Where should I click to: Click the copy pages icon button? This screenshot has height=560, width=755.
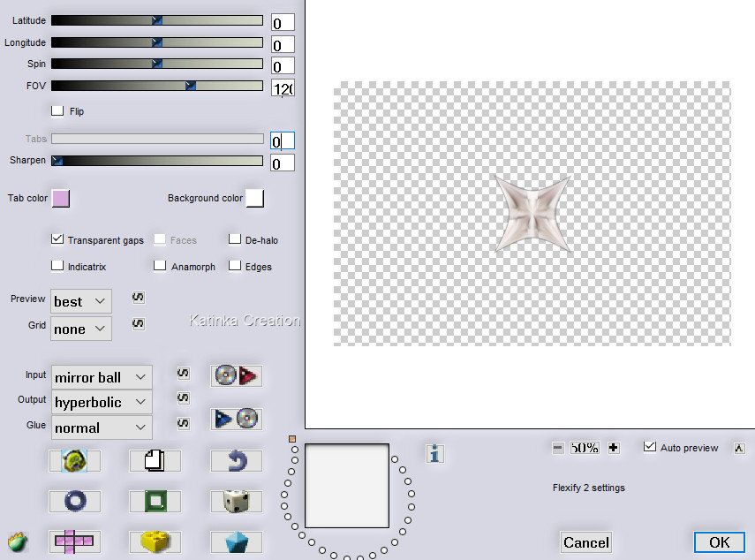point(155,461)
